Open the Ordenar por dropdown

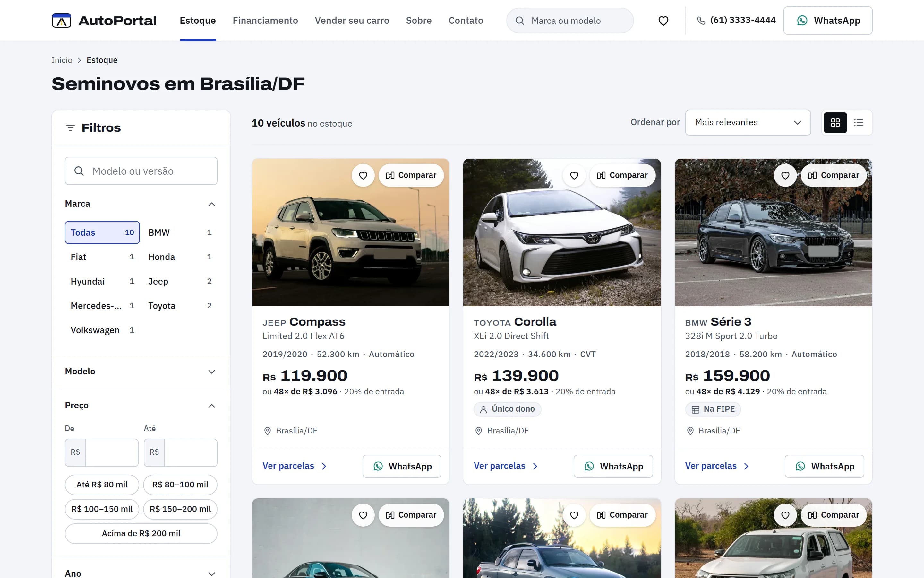pyautogui.click(x=748, y=123)
